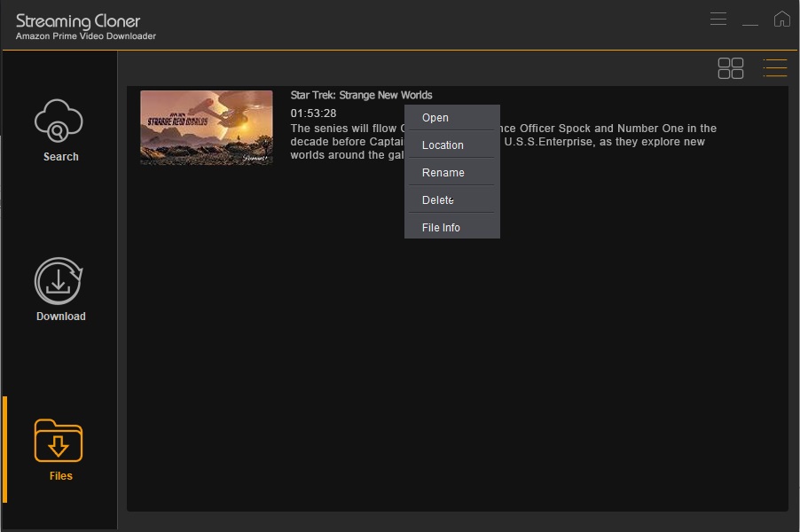Select Delete in the context menu
This screenshot has height=532, width=800.
point(452,200)
